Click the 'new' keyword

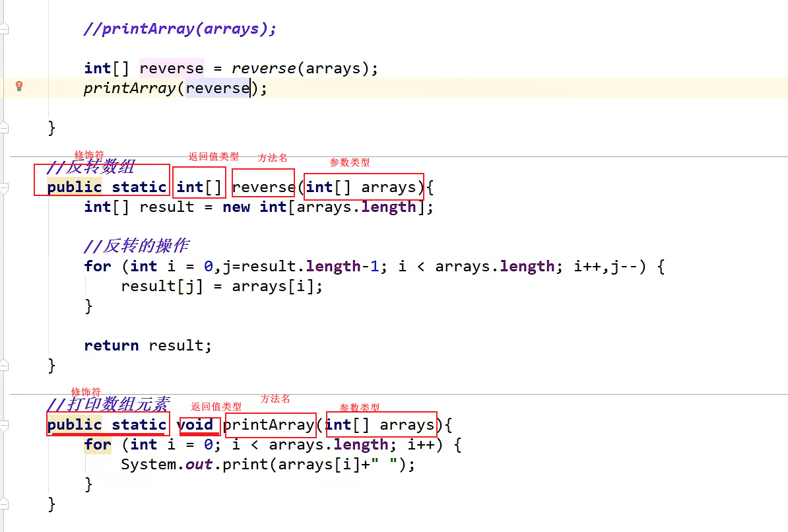[x=236, y=207]
